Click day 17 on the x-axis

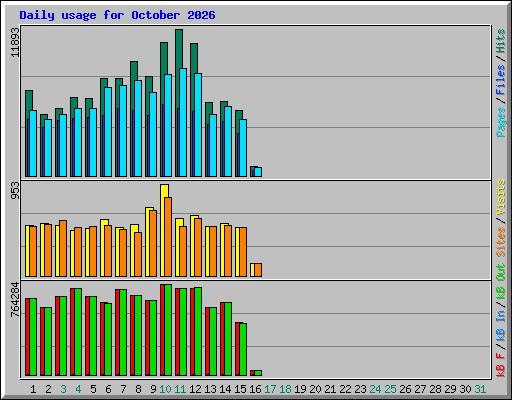[270, 389]
